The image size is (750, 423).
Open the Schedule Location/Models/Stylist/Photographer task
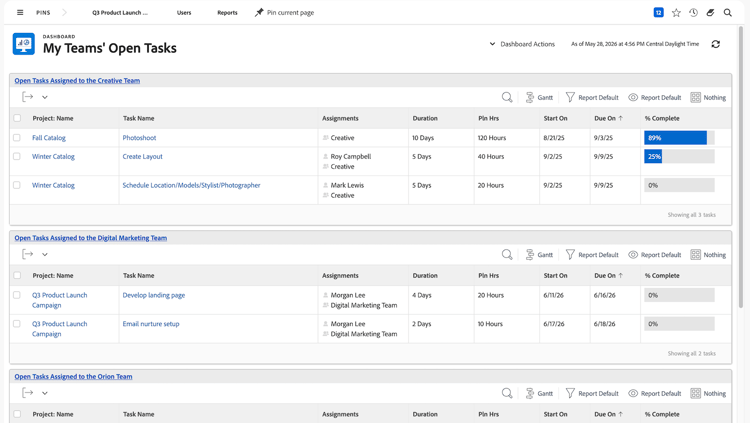coord(191,185)
